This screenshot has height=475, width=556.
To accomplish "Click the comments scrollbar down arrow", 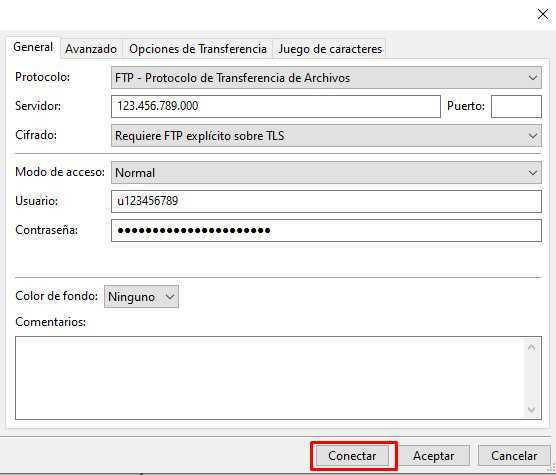I will coord(531,409).
